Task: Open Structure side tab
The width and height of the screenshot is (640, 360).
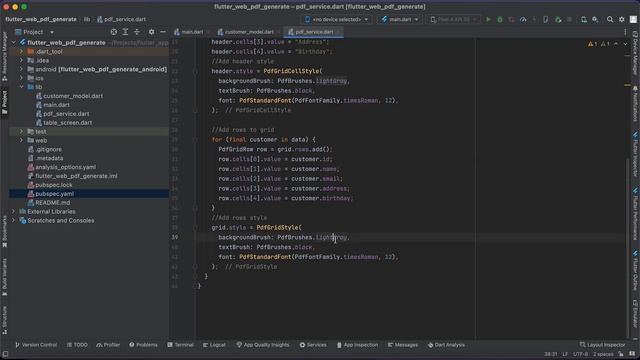Action: click(x=4, y=320)
